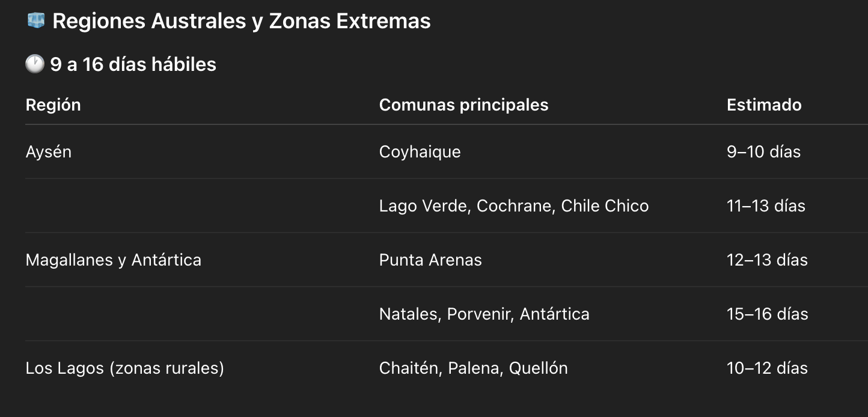Click the 'Los Lagos (zonas rurales)' cell
This screenshot has width=868, height=417.
point(124,368)
